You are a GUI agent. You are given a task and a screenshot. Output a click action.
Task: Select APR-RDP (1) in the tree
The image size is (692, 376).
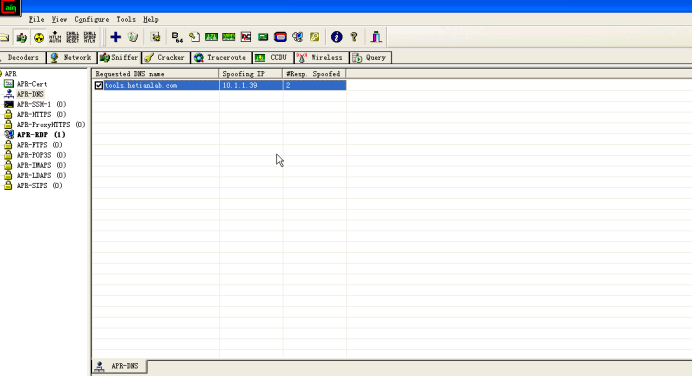coord(41,135)
